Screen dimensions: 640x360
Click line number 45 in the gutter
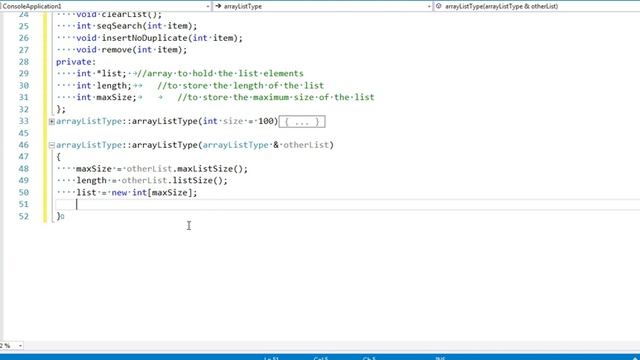pyautogui.click(x=24, y=133)
